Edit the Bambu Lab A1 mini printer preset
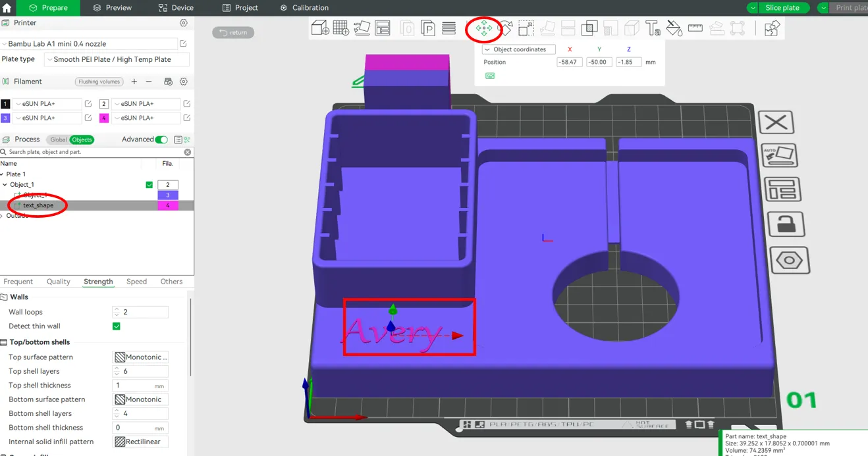 click(x=184, y=44)
